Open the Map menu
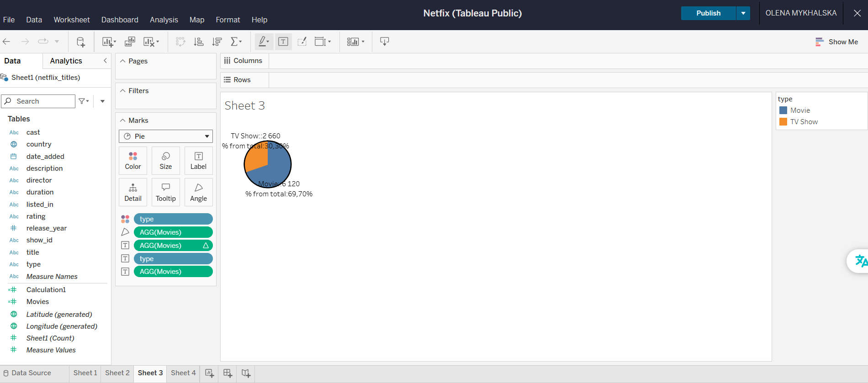868x383 pixels. 197,20
